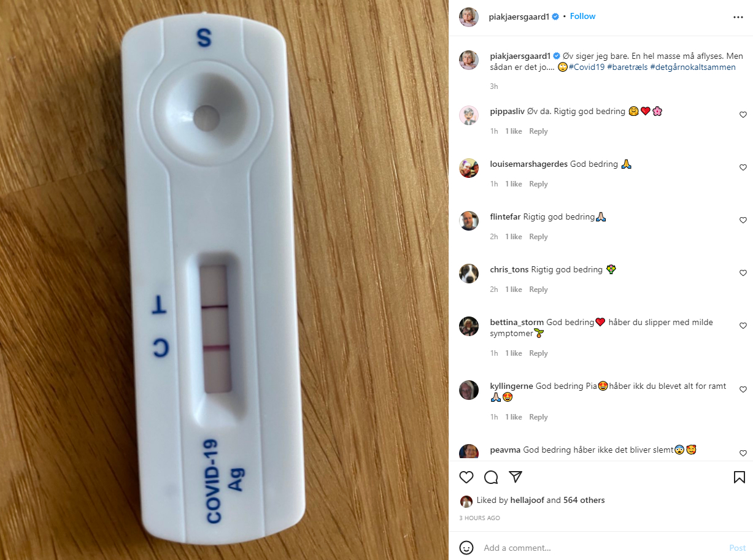Image resolution: width=753 pixels, height=560 pixels.
Task: Share post via paper plane icon
Action: tap(516, 477)
